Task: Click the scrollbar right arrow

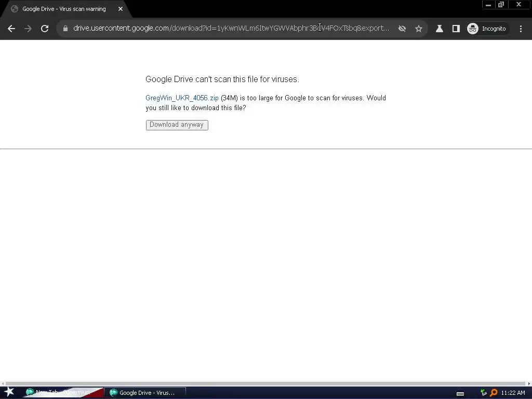Action: pos(529,384)
